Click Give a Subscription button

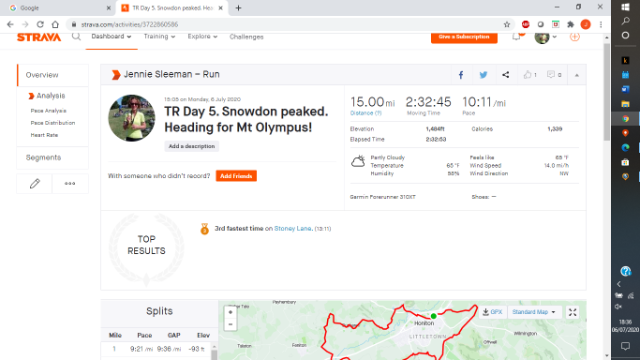[x=464, y=37]
